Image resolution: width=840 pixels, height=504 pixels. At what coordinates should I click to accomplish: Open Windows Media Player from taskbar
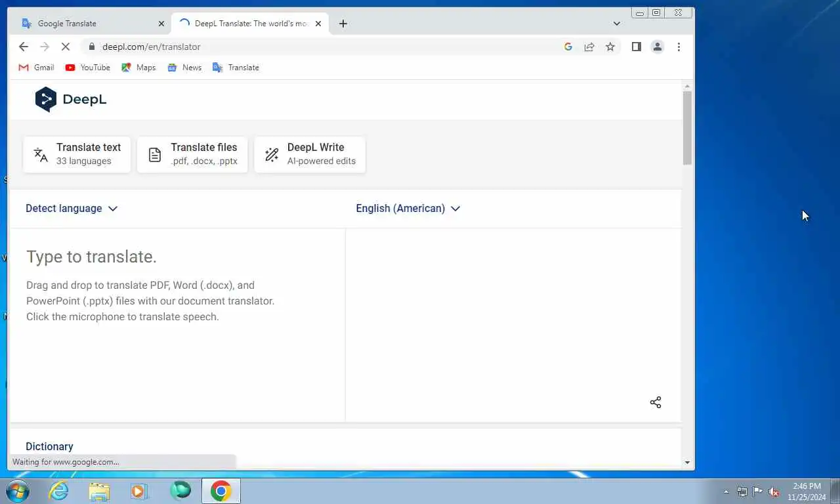[139, 491]
